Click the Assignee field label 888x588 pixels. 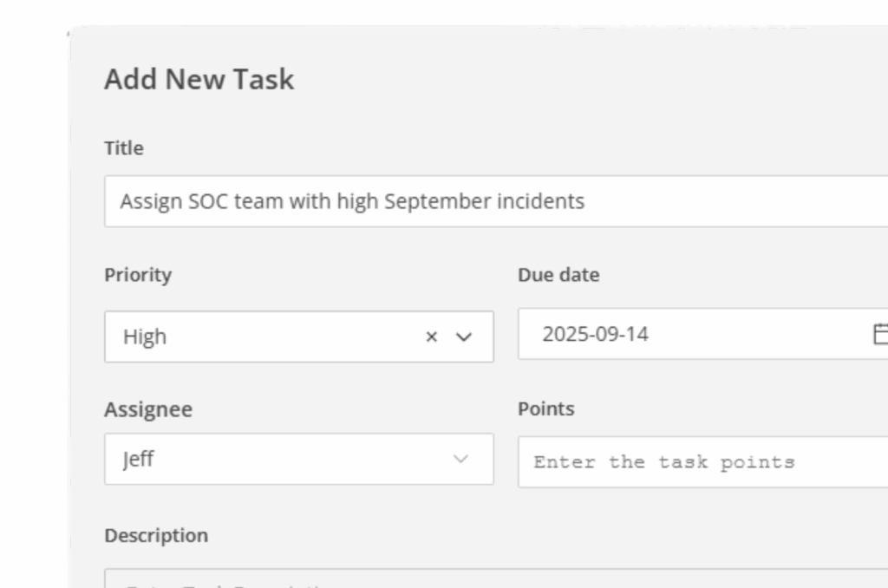click(x=148, y=409)
